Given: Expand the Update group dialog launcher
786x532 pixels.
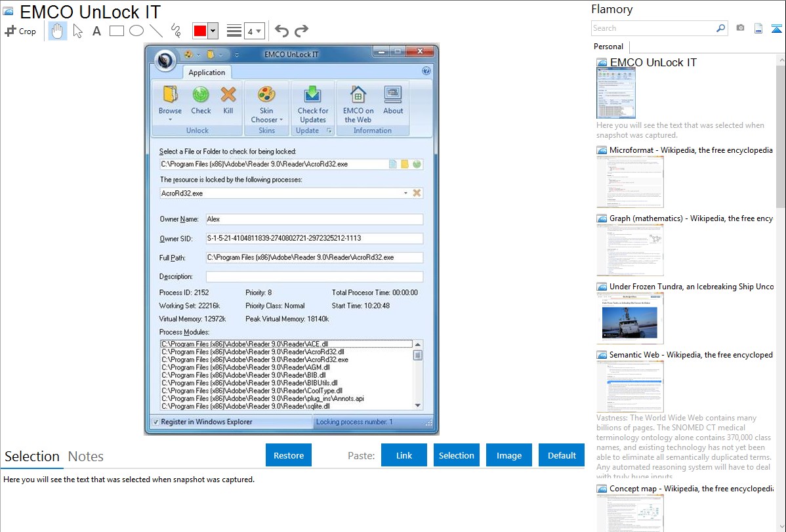Looking at the screenshot, I should pos(329,131).
